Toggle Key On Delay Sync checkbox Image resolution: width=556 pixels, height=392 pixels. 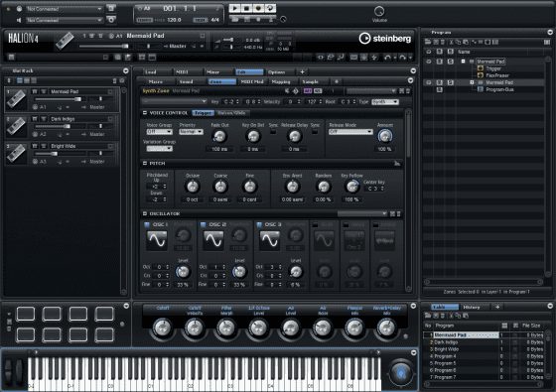[273, 131]
